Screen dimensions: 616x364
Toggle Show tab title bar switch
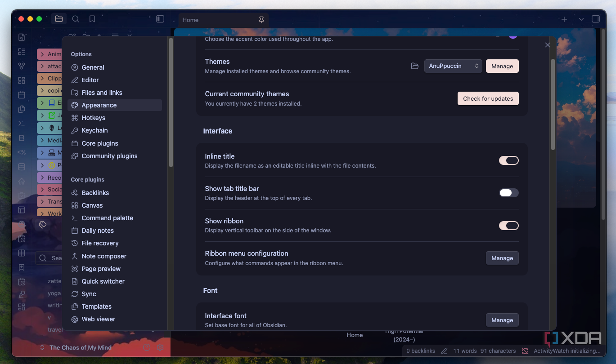(509, 193)
